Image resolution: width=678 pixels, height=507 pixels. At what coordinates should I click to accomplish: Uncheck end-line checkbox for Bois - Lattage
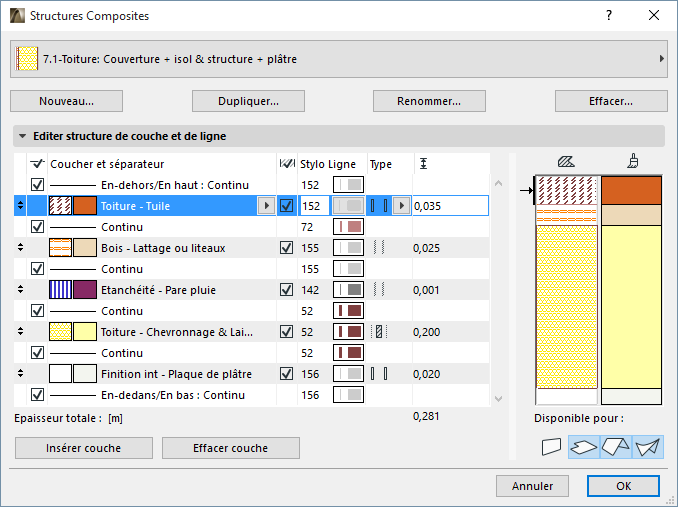click(x=287, y=248)
